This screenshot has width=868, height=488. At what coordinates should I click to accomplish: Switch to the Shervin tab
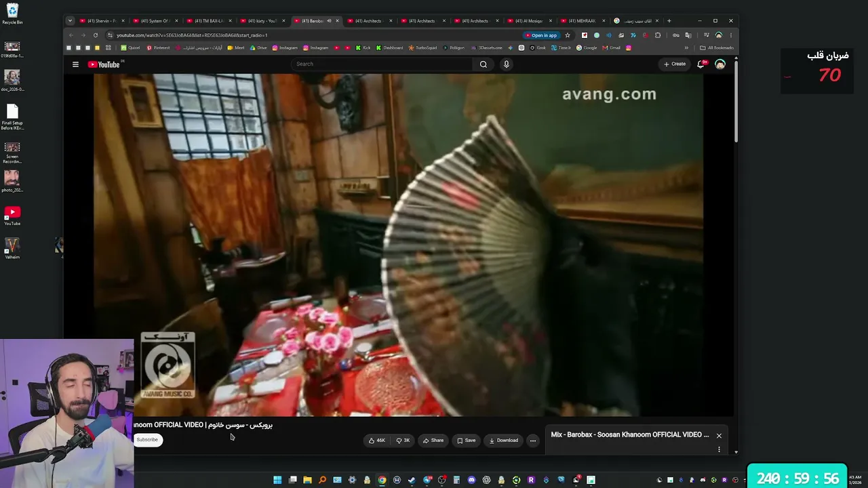tap(102, 21)
